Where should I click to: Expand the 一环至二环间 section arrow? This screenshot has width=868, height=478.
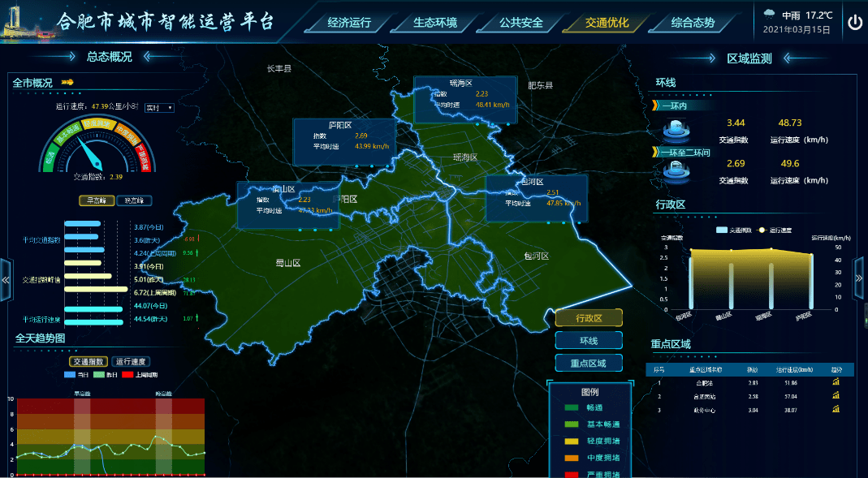pyautogui.click(x=655, y=152)
